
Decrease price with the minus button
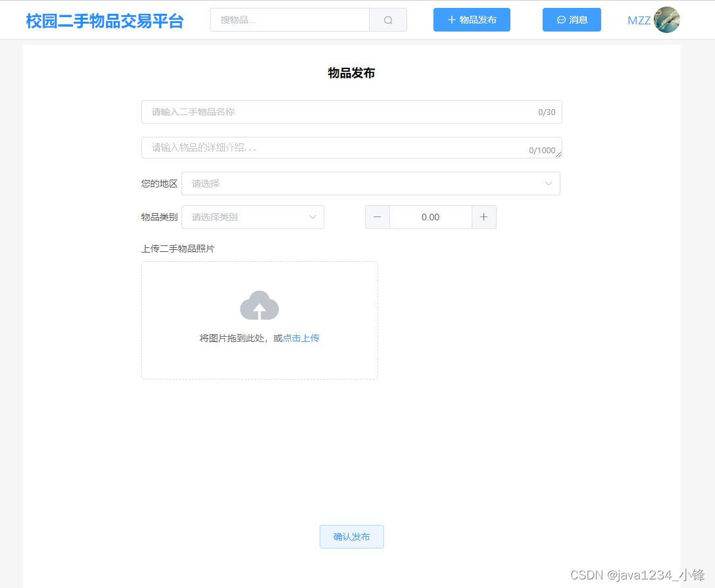pos(378,217)
